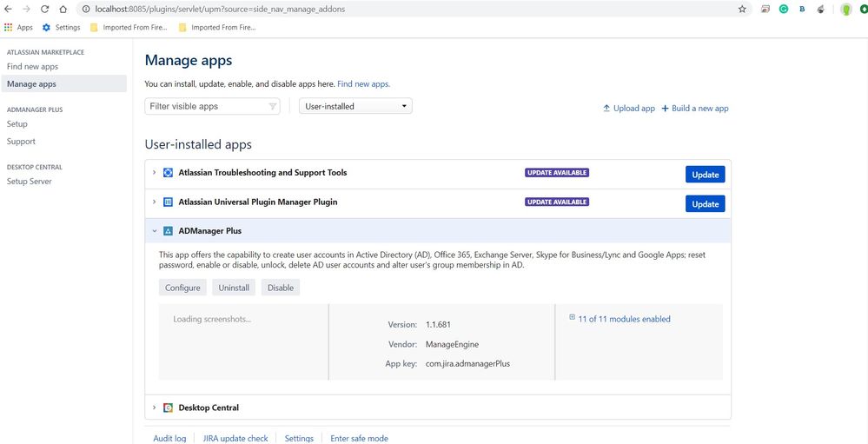Click the filter funnel icon in the search box
The height and width of the screenshot is (444, 868).
[272, 106]
